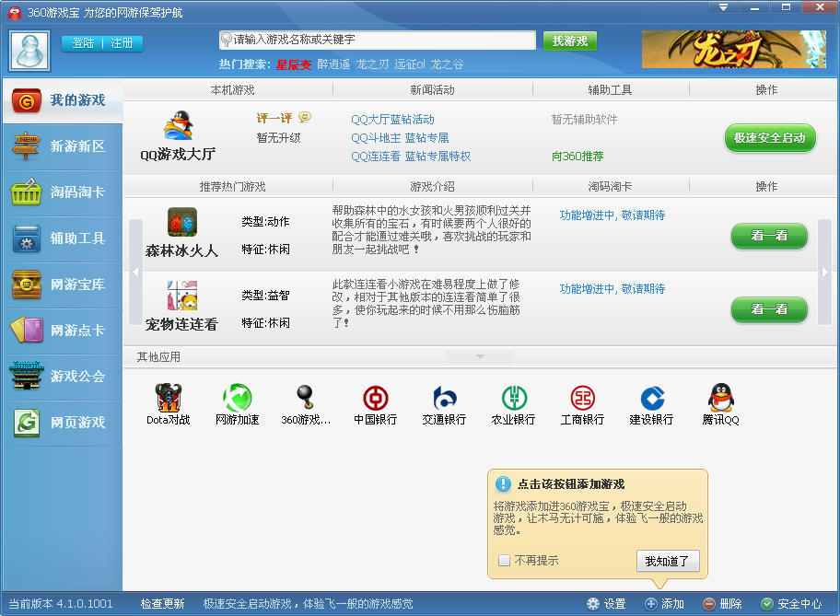Image resolution: width=840 pixels, height=616 pixels.
Task: Click the game name search field
Action: click(377, 40)
